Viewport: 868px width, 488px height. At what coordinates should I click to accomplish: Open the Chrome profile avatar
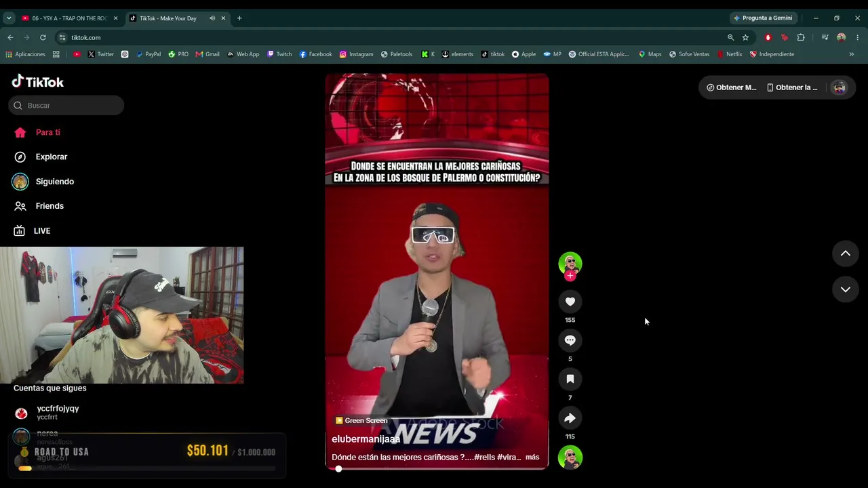(841, 37)
